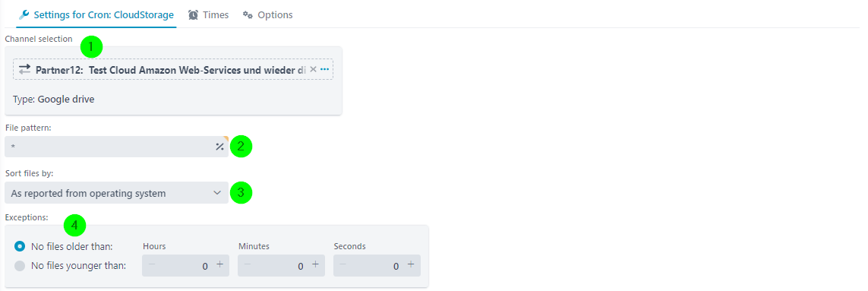The image size is (868, 291).
Task: Increase Hours with the plus button
Action: point(219,264)
